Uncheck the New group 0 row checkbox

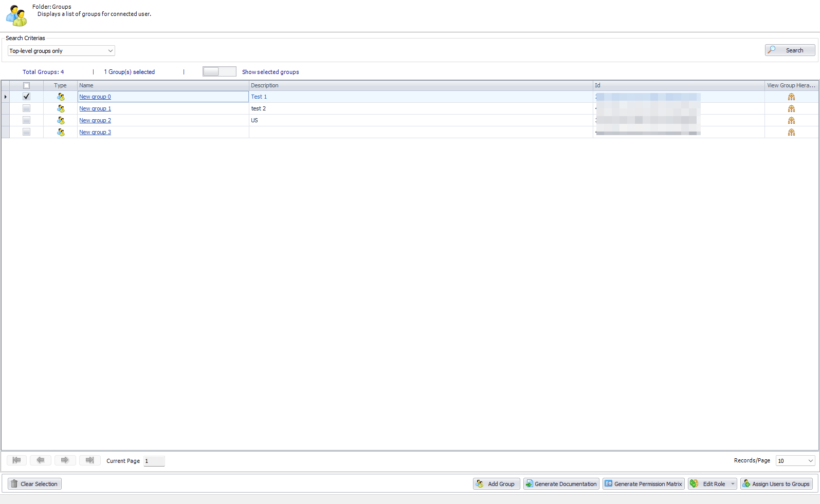pos(26,97)
